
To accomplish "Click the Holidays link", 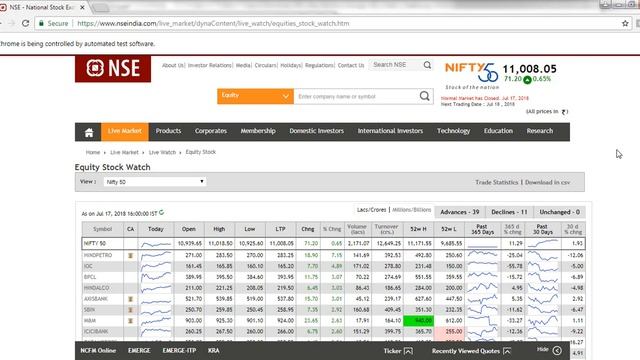I will (291, 65).
